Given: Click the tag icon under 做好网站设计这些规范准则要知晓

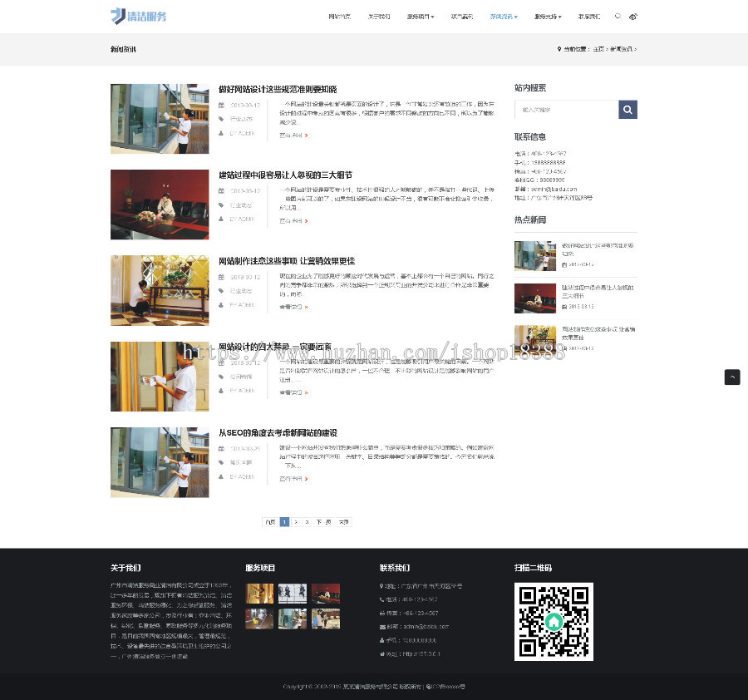Looking at the screenshot, I should coord(221,119).
